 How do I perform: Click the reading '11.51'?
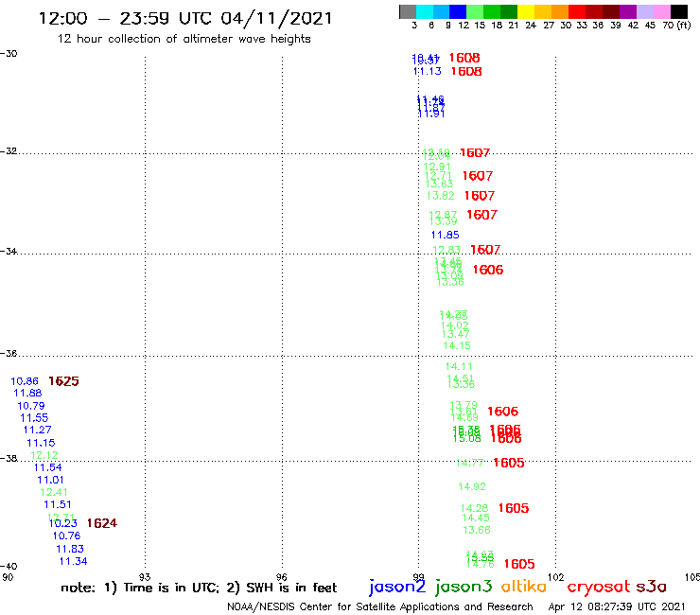pyautogui.click(x=58, y=504)
